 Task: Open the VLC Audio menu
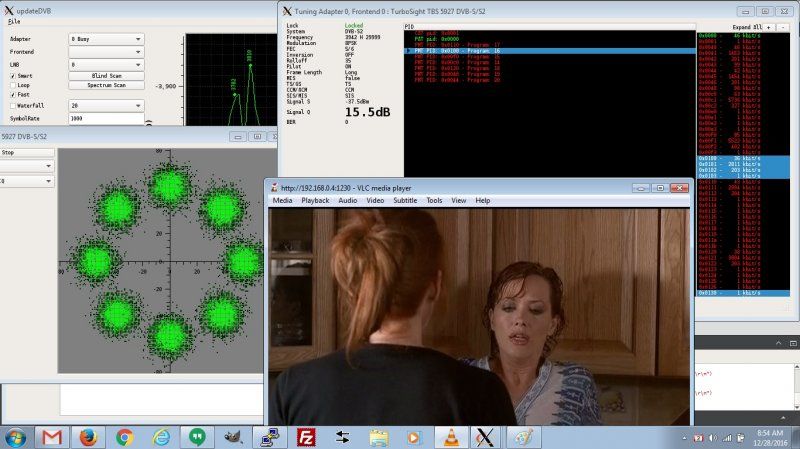pos(347,201)
